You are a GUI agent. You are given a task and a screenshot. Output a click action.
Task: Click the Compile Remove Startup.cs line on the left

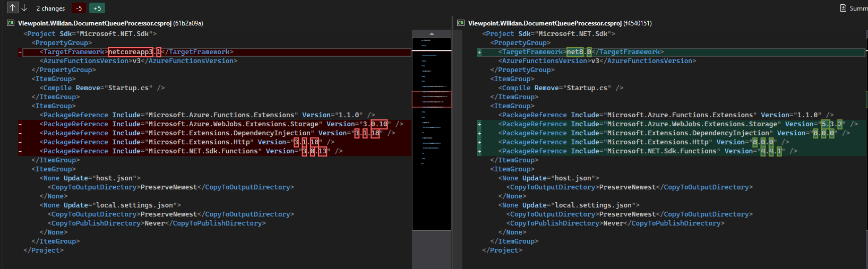[102, 88]
